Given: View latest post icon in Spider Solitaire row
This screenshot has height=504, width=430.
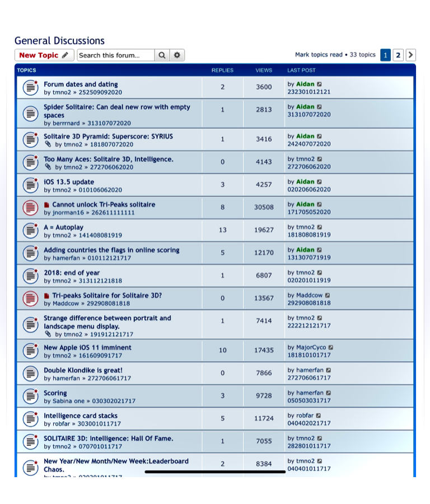Looking at the screenshot, I should 319,107.
